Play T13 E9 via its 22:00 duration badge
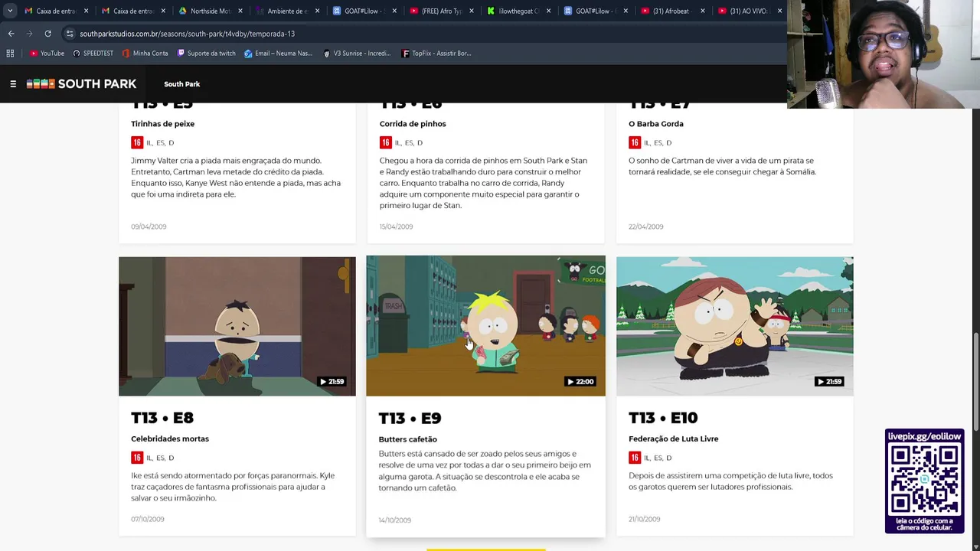The image size is (980, 551). [580, 381]
